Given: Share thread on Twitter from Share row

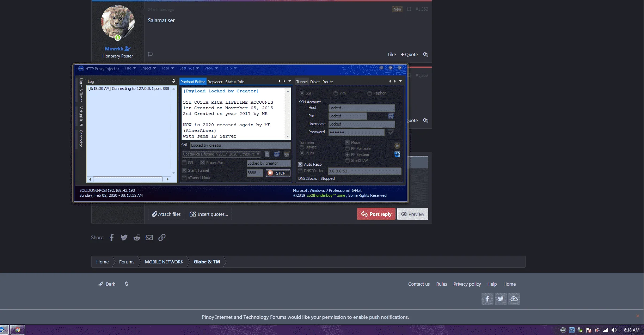Looking at the screenshot, I should (x=124, y=237).
